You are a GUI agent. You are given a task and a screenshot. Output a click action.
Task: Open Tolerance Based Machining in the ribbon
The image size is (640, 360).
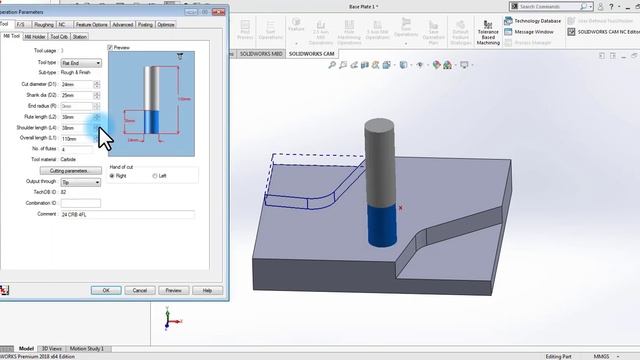(488, 32)
